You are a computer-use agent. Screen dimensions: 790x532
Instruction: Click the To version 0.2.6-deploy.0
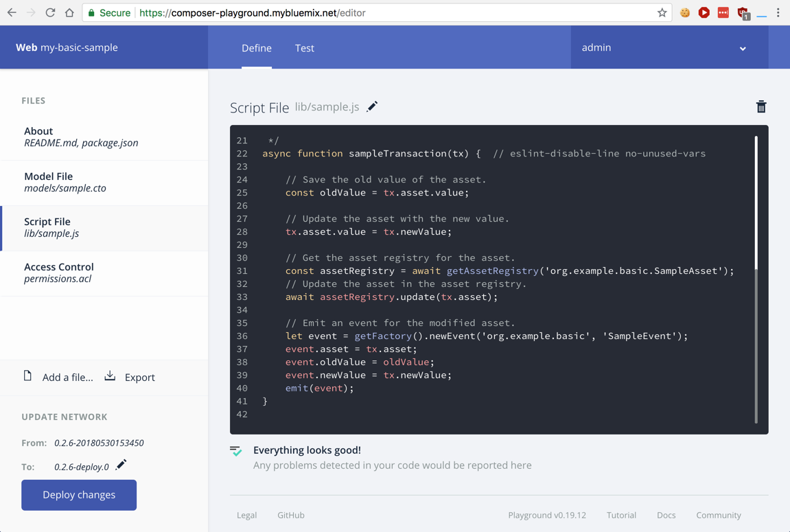click(82, 467)
